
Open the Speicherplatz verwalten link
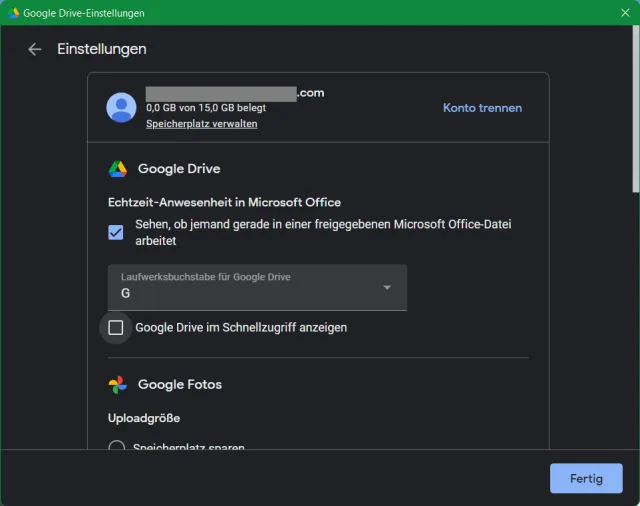tap(202, 124)
